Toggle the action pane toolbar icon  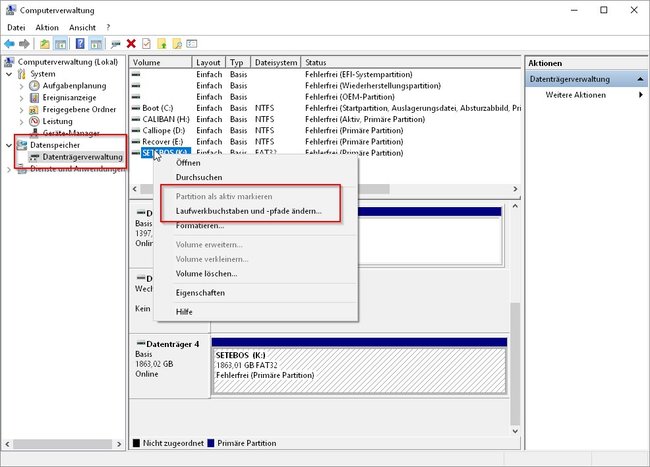[96, 44]
